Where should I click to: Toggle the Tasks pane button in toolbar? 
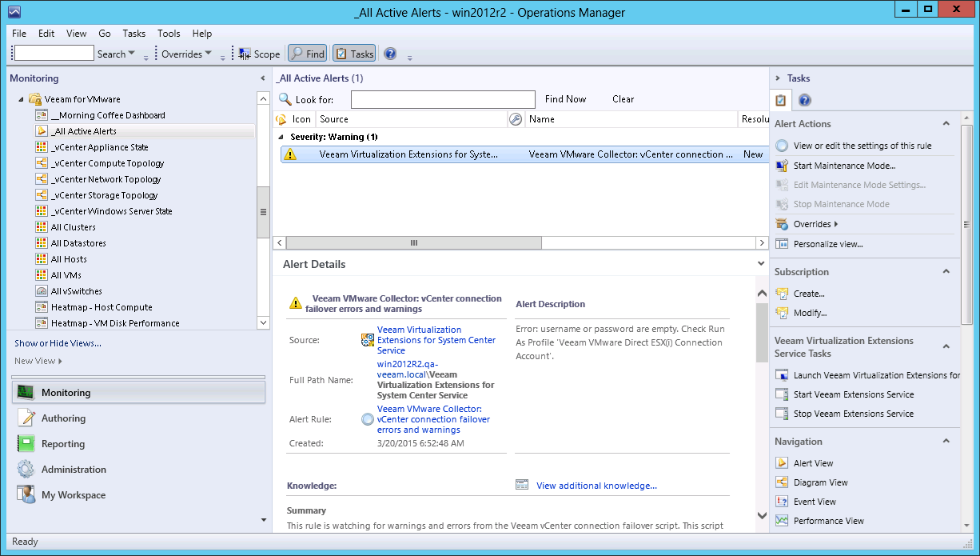pyautogui.click(x=354, y=54)
